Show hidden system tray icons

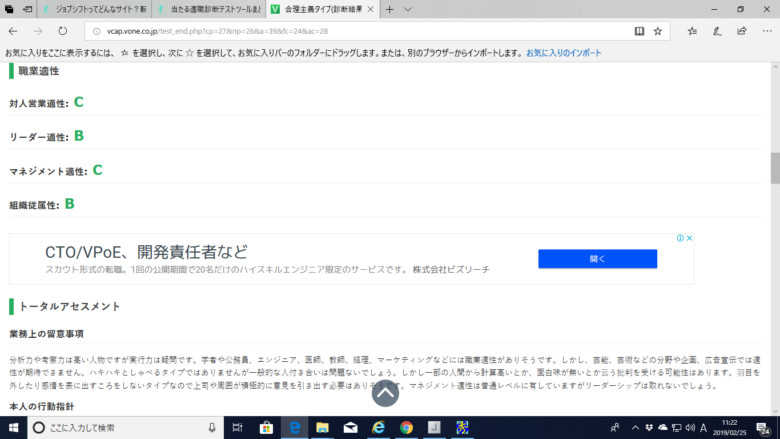click(635, 428)
